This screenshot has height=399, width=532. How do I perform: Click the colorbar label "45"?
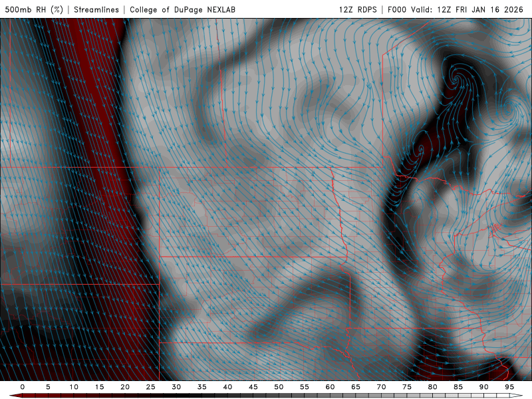click(253, 387)
